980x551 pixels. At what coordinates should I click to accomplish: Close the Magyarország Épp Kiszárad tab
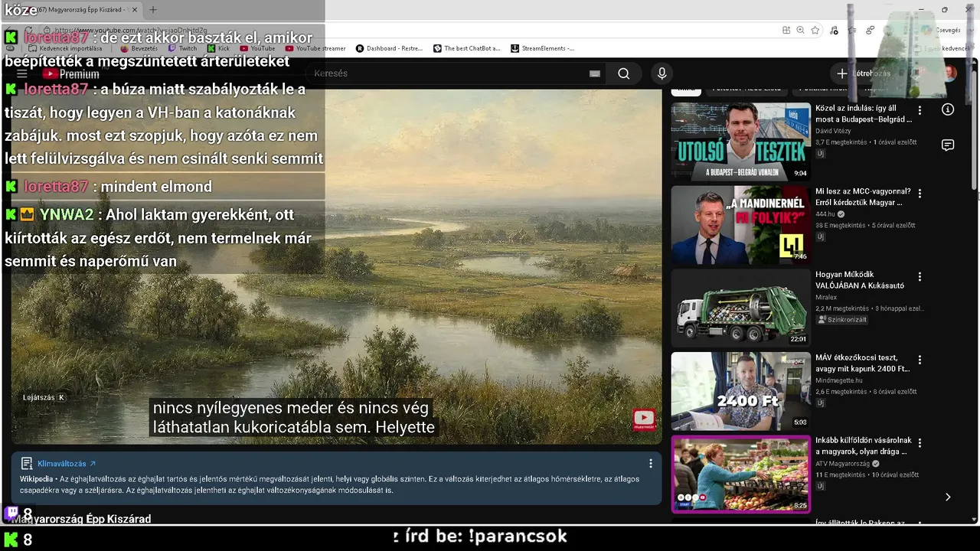[x=134, y=10]
